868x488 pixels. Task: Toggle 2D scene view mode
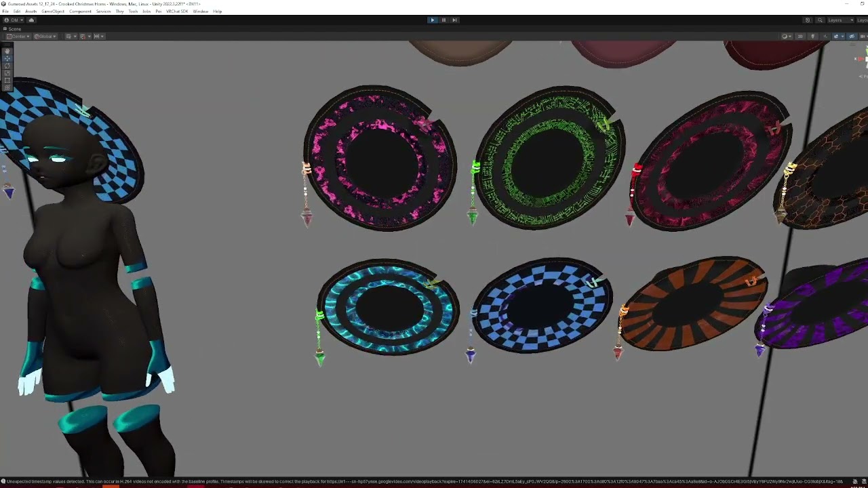click(800, 37)
